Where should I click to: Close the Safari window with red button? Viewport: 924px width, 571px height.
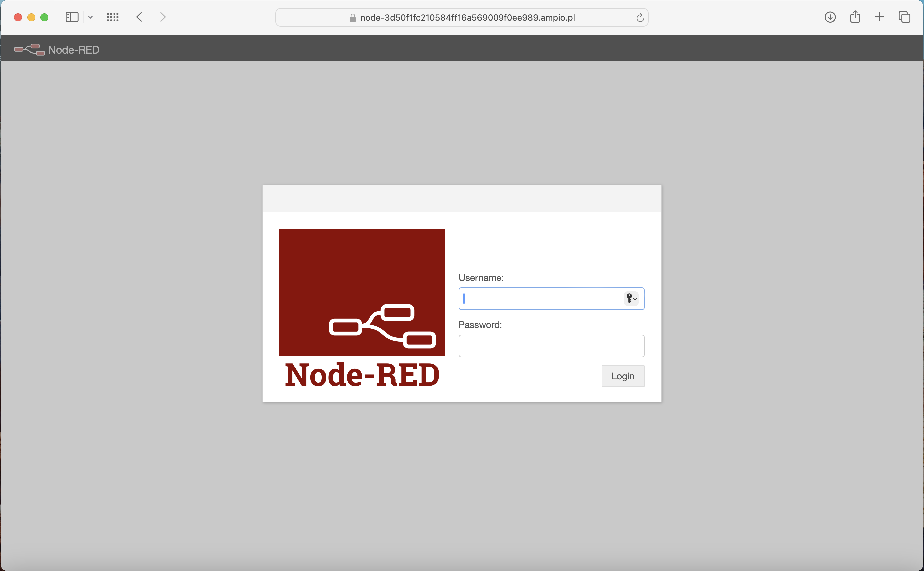click(x=18, y=17)
